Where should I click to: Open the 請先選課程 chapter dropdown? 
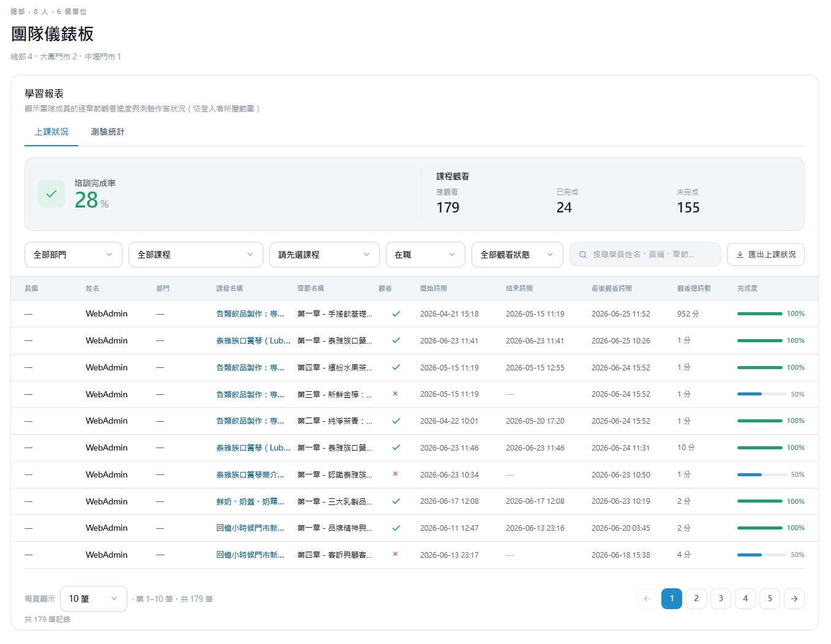[325, 255]
